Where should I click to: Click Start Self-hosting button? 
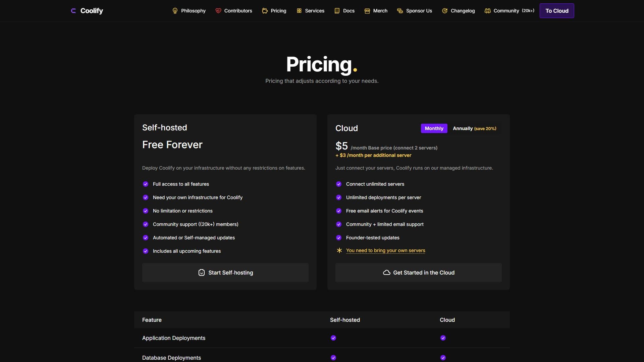point(225,273)
